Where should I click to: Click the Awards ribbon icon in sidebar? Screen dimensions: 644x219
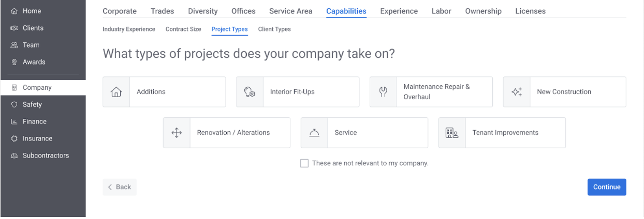(x=14, y=62)
